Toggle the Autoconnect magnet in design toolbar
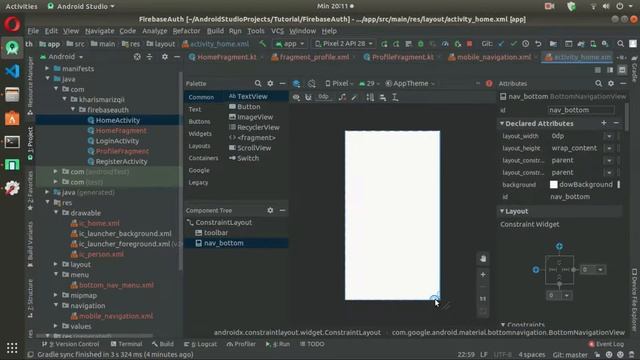The height and width of the screenshot is (360, 640). [x=308, y=97]
